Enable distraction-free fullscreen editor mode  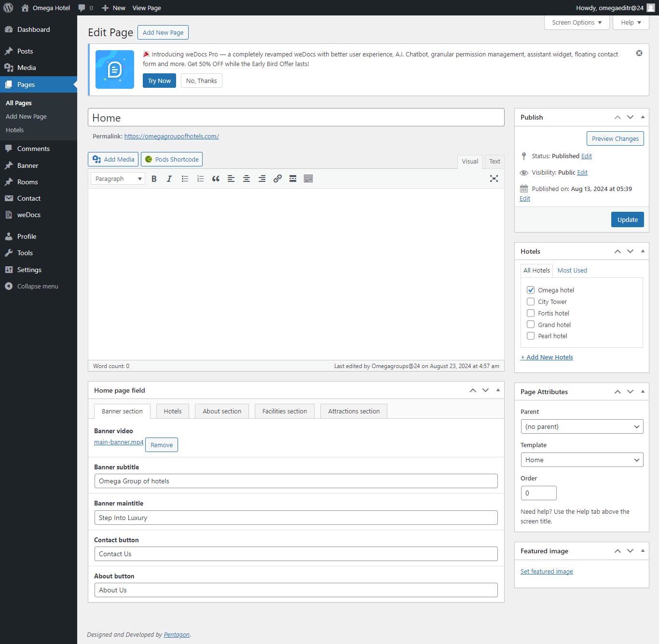(494, 179)
